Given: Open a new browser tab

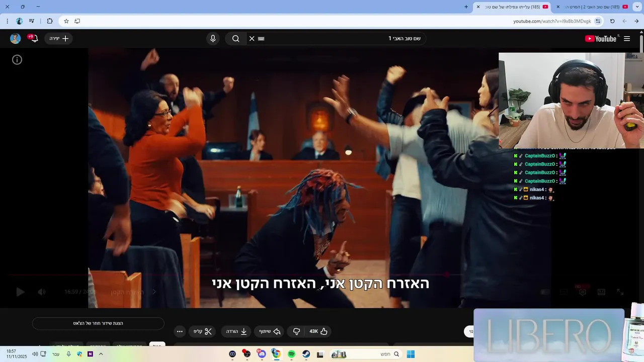Looking at the screenshot, I should [x=466, y=7].
